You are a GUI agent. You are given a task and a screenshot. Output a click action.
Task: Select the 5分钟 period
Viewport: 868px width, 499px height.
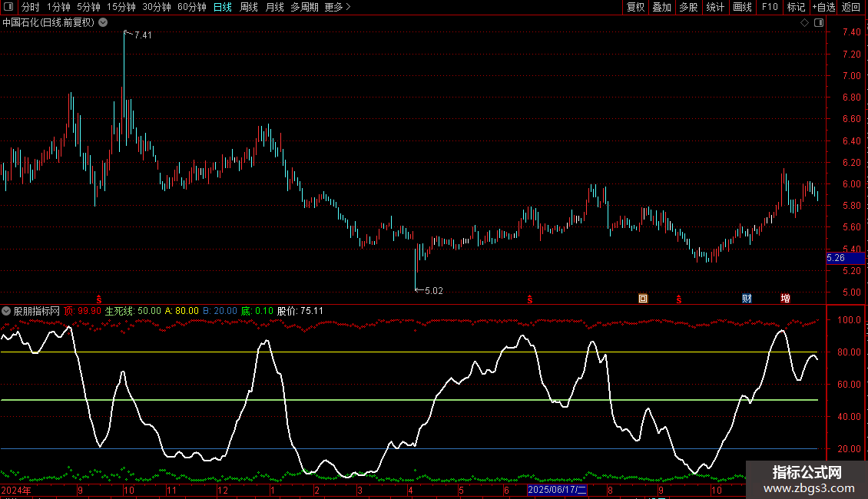click(88, 7)
